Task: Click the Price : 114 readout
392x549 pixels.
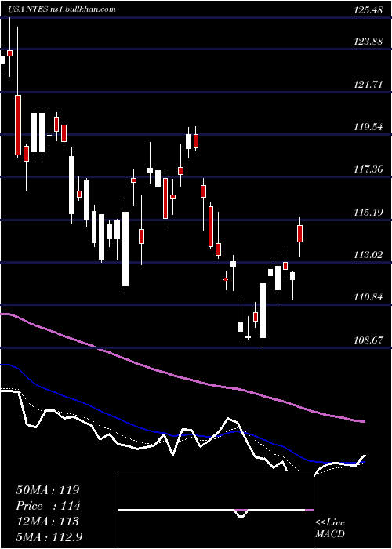Action: click(48, 506)
